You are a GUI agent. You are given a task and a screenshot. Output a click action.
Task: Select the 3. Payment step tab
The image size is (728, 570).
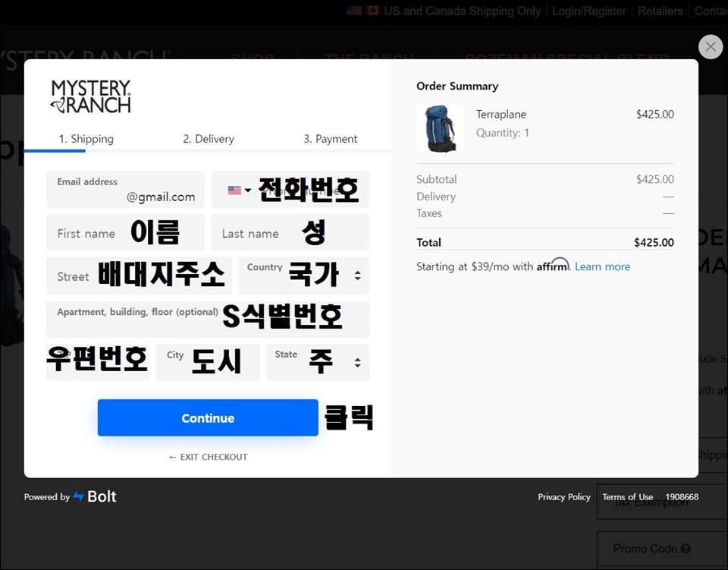pyautogui.click(x=331, y=139)
